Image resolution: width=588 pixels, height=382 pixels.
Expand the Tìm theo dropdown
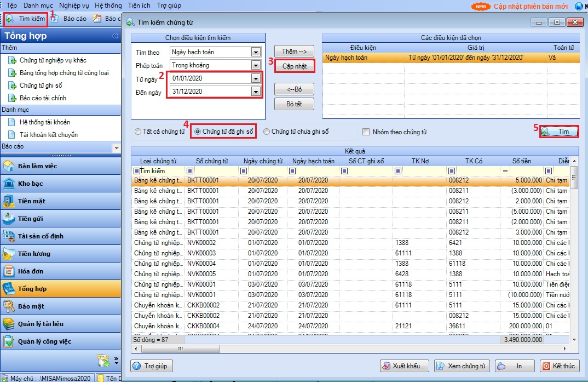[255, 52]
